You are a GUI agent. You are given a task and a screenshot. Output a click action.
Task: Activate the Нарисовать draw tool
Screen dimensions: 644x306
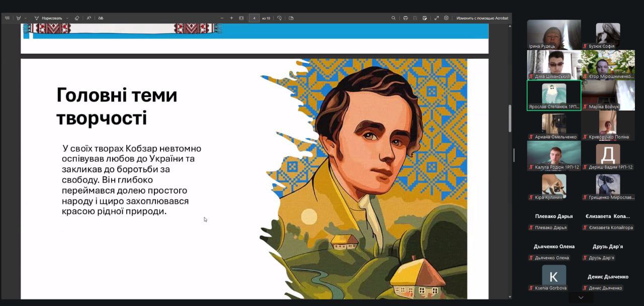(48, 18)
